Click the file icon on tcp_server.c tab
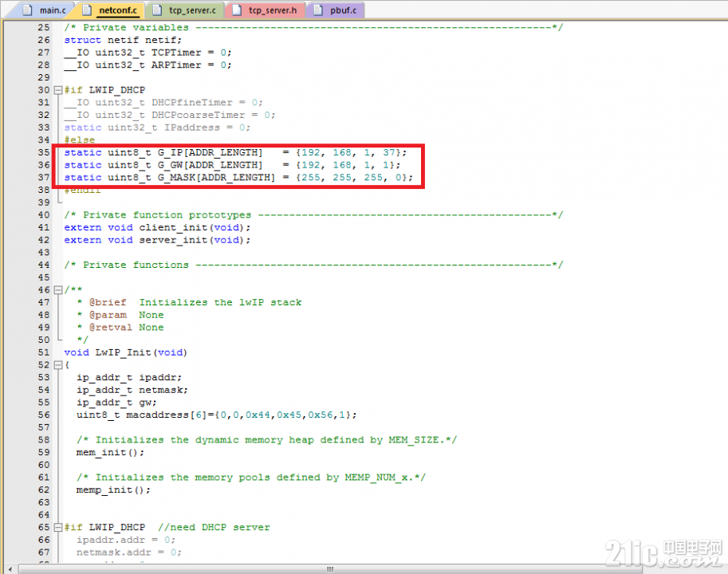Viewport: 728px width, 574px height. point(157,10)
